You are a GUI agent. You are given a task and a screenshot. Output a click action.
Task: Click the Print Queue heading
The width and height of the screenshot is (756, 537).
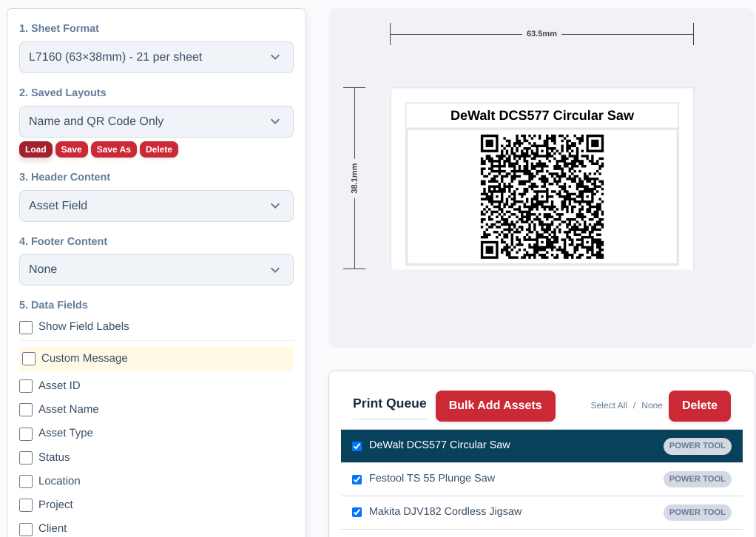pos(390,403)
